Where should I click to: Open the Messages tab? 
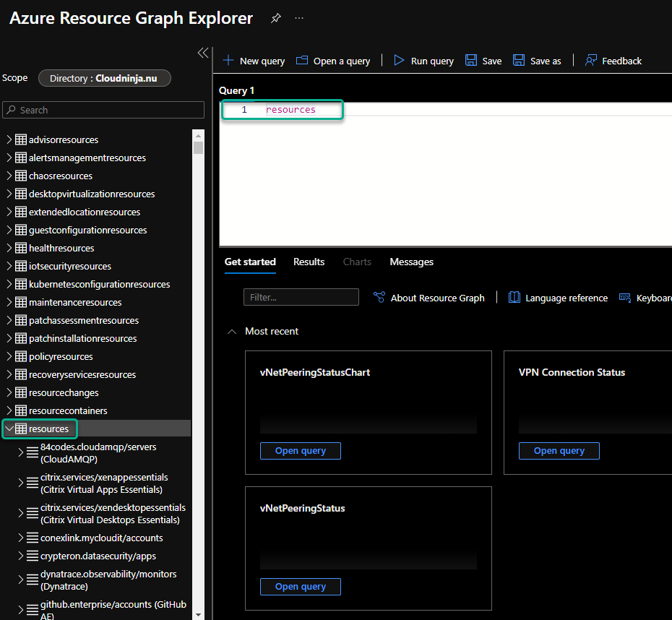pos(411,262)
